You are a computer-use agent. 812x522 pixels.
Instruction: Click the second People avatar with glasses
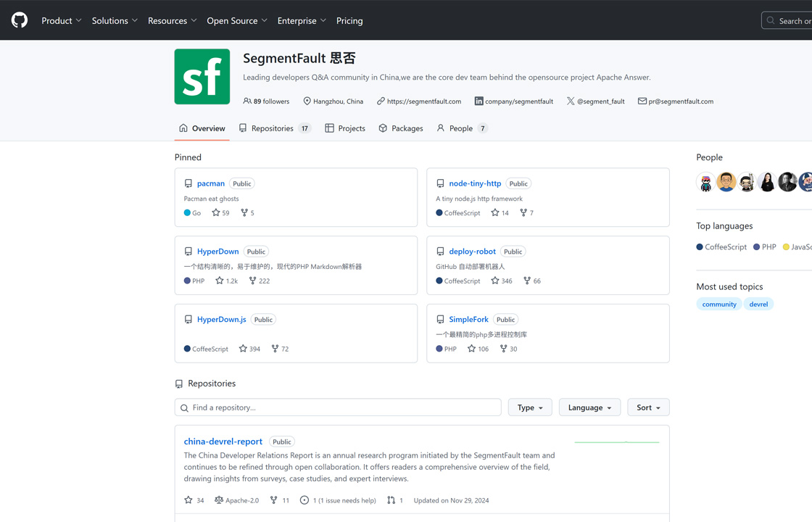click(726, 182)
